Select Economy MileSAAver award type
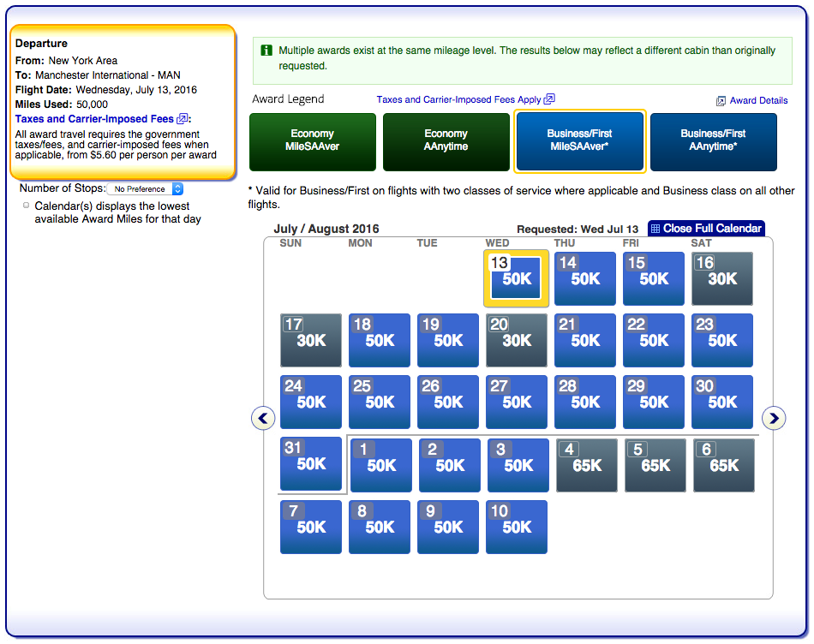This screenshot has height=644, width=814. 312,142
